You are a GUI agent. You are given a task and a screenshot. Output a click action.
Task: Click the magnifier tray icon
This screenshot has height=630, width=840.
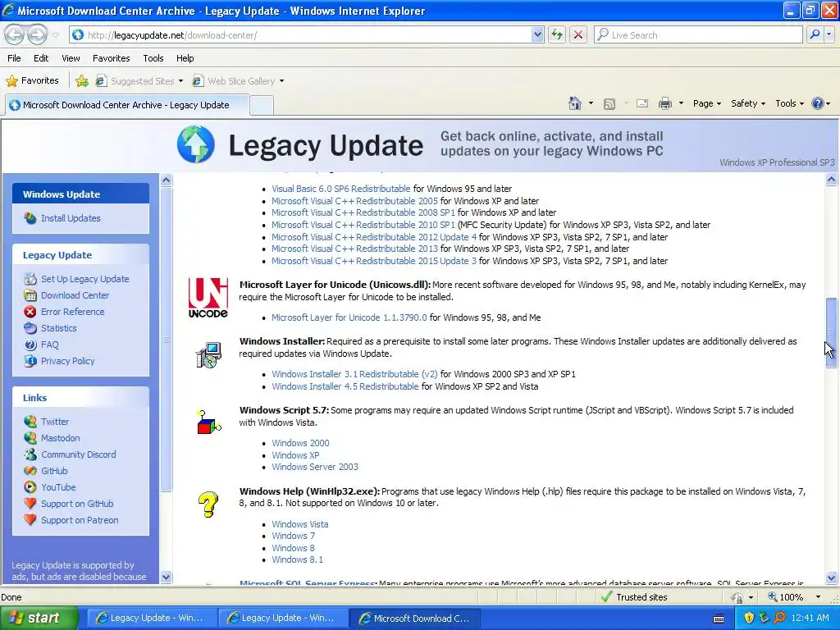779,618
